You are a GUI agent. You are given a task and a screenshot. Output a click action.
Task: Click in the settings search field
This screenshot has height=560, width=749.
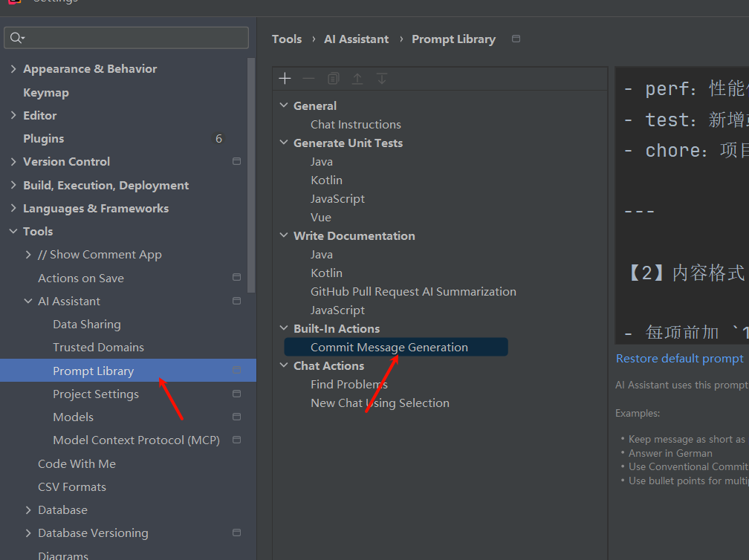coord(126,38)
